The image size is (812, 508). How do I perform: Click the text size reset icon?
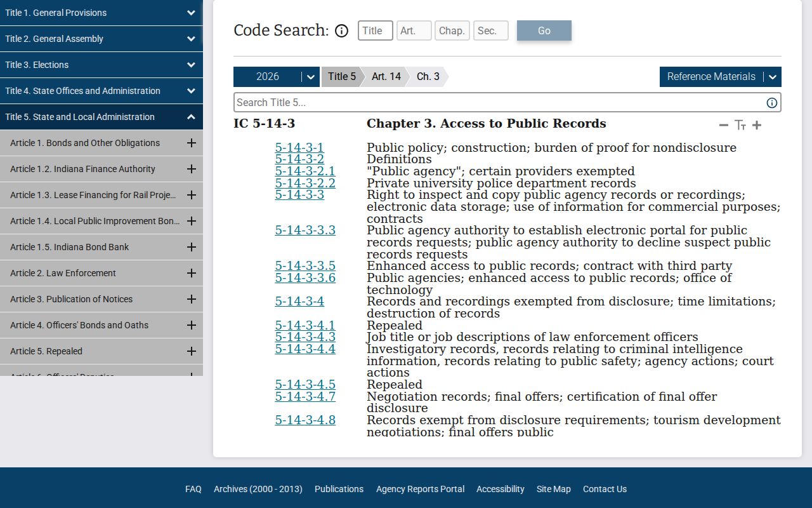(x=740, y=125)
